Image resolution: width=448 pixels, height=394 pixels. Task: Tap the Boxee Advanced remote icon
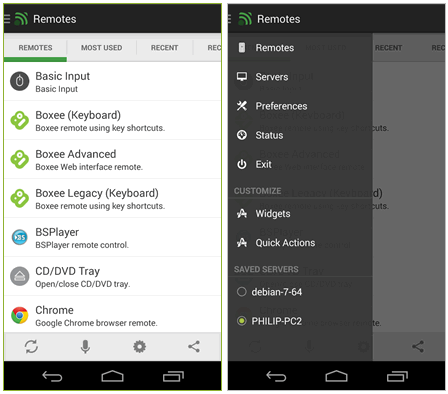click(x=20, y=159)
